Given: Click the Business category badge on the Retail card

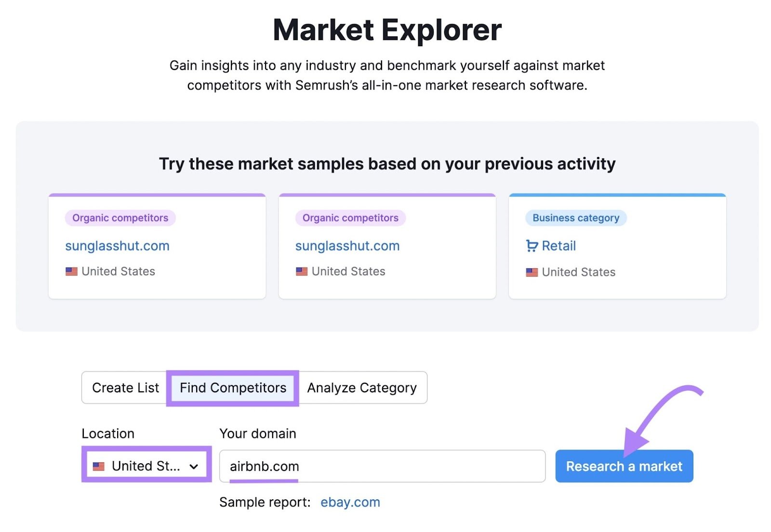Looking at the screenshot, I should [575, 218].
